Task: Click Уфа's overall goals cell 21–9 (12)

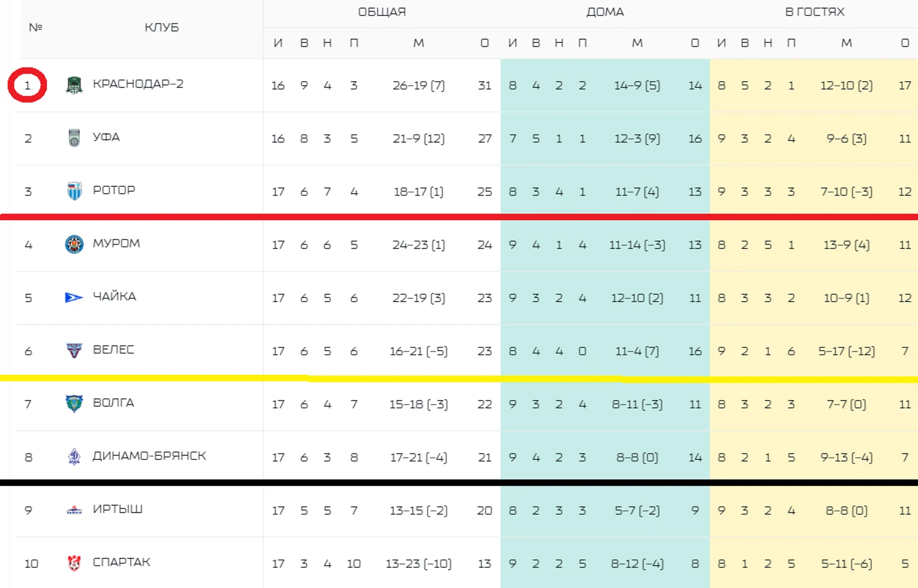Action: pos(418,138)
